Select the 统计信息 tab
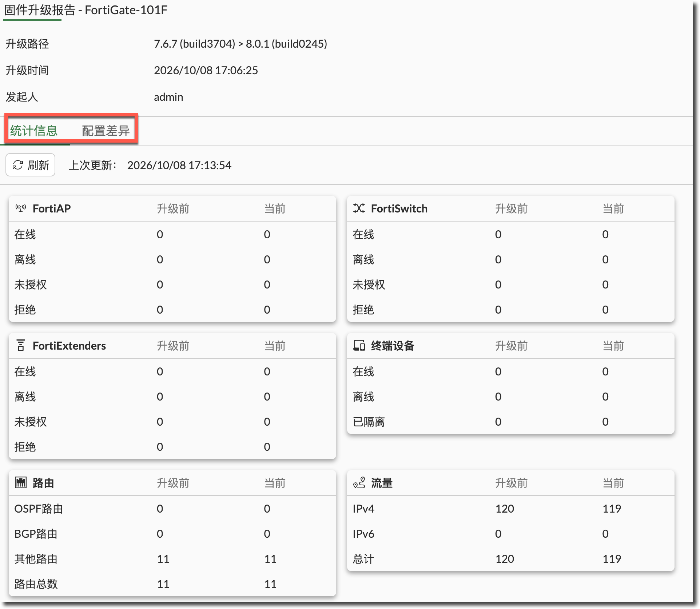Image resolution: width=700 pixels, height=609 pixels. (34, 131)
